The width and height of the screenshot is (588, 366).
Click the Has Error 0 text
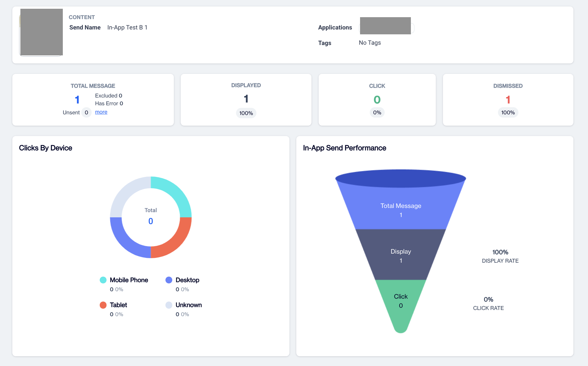coord(109,103)
